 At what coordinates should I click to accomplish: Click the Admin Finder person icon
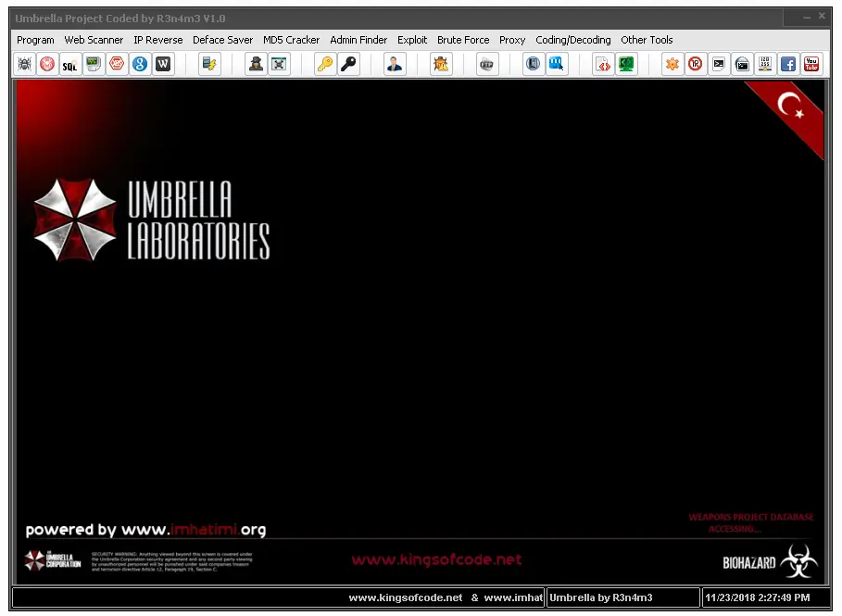pos(394,63)
